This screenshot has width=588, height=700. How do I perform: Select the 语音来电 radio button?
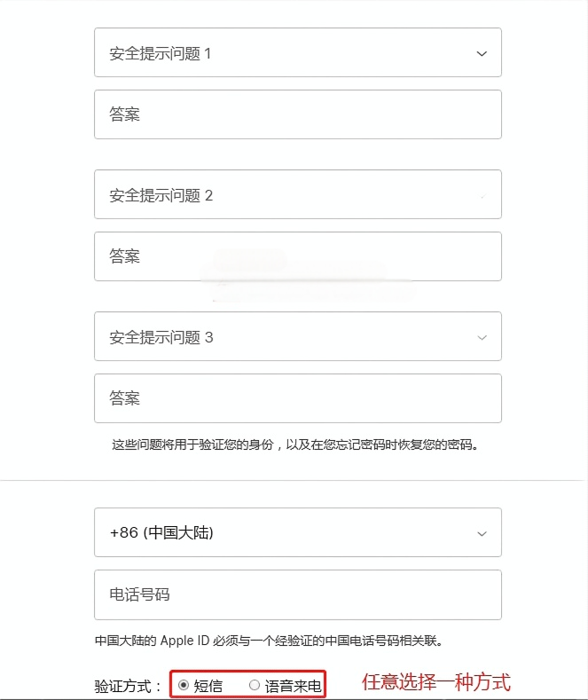255,685
